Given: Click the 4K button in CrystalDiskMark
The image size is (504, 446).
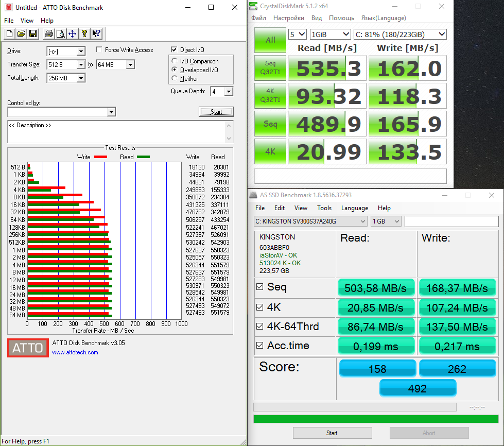Looking at the screenshot, I should pyautogui.click(x=270, y=151).
